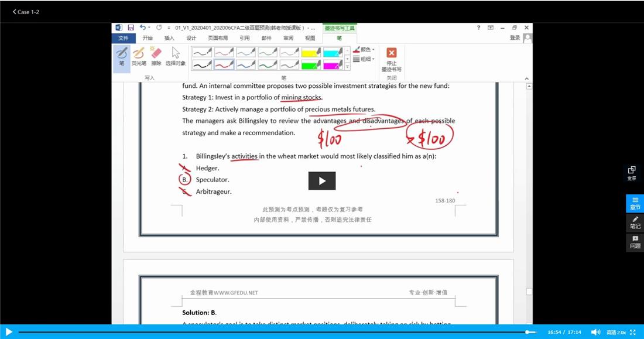Pick the thick gray pen in bottom row
644x339 pixels.
(289, 64)
